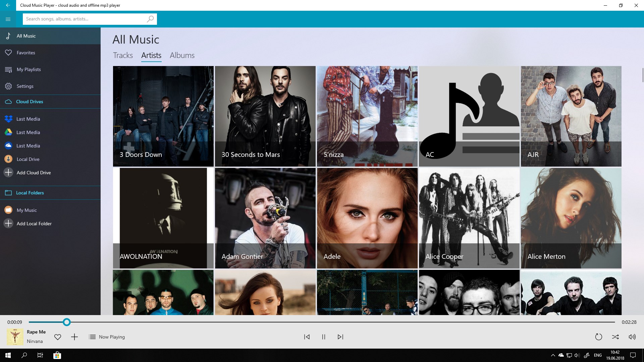Screen dimensions: 644x362
Task: Click Add Cloud Drive
Action: 34,173
